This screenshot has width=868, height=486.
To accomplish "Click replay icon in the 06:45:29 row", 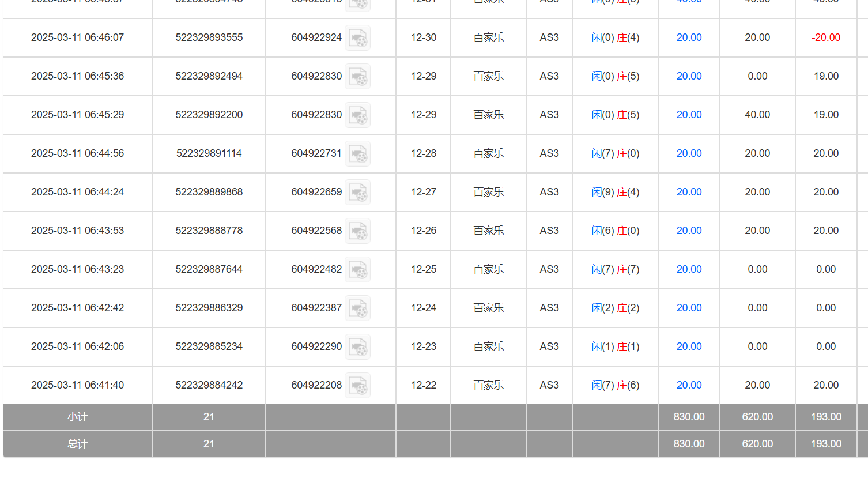I will 357,115.
